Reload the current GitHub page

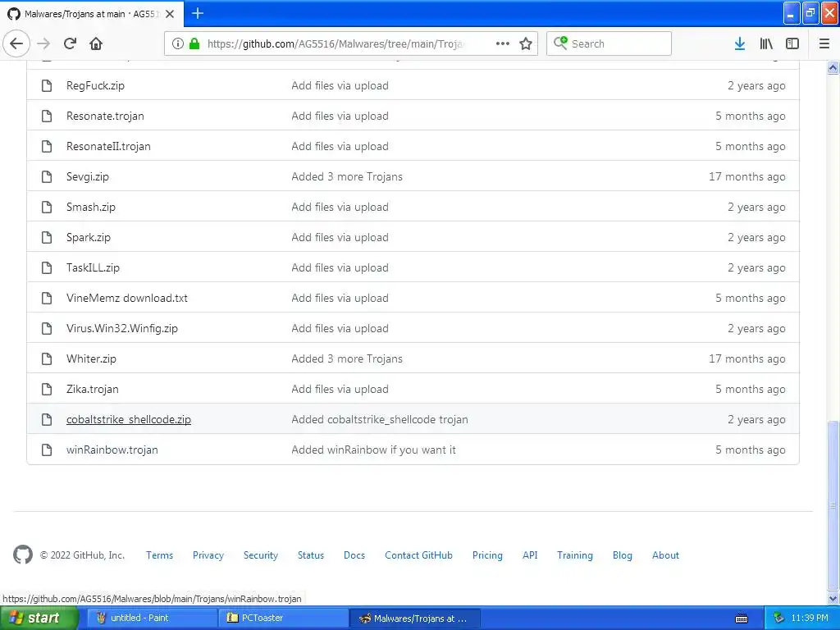click(x=70, y=43)
